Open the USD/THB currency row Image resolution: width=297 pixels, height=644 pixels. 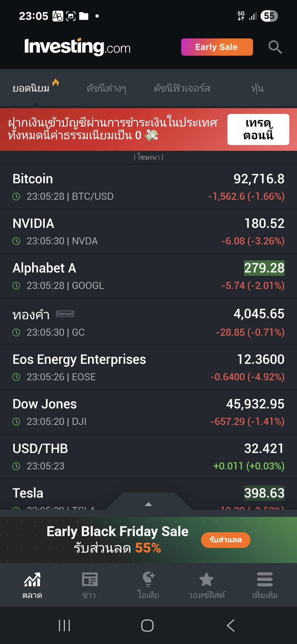pos(148,457)
